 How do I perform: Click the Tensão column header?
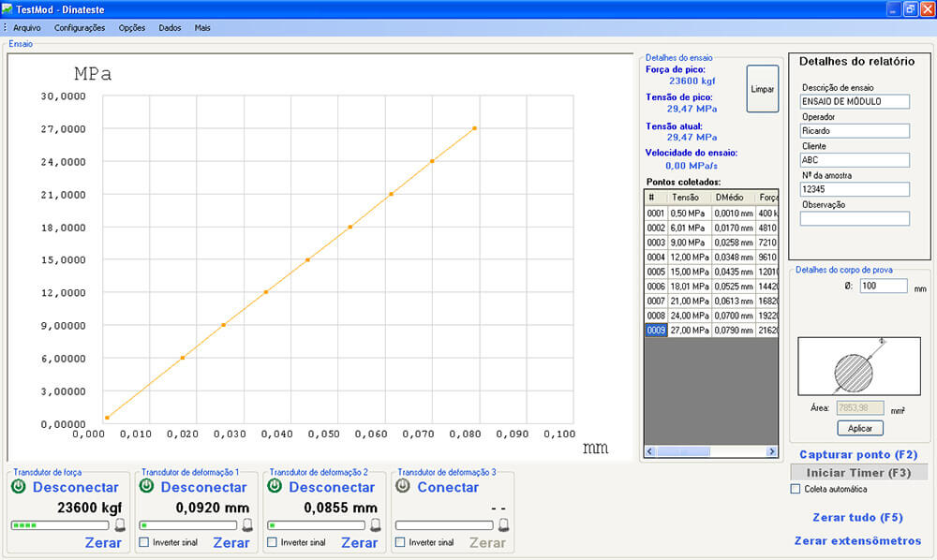pos(690,197)
